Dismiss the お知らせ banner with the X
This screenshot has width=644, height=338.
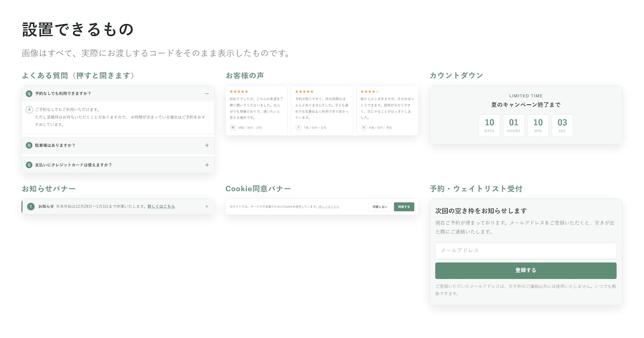pyautogui.click(x=206, y=206)
